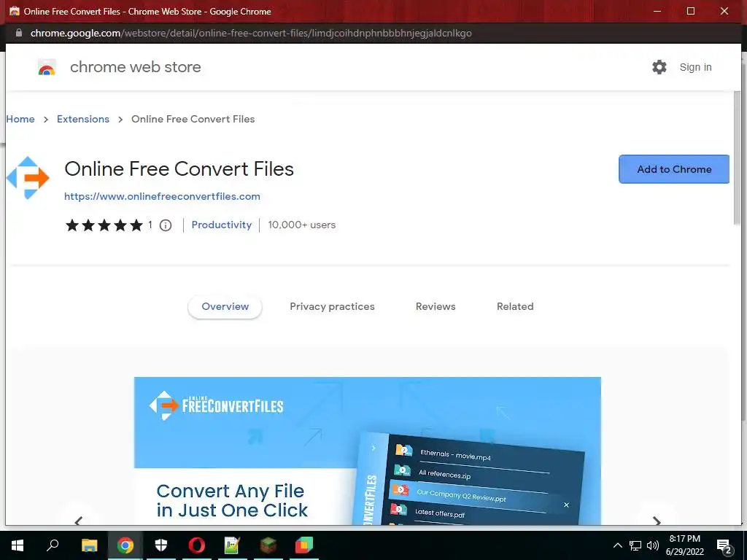Click the FreeConvertFiles logo in the preview
Viewport: 747px width, 560px height.
pos(216,405)
